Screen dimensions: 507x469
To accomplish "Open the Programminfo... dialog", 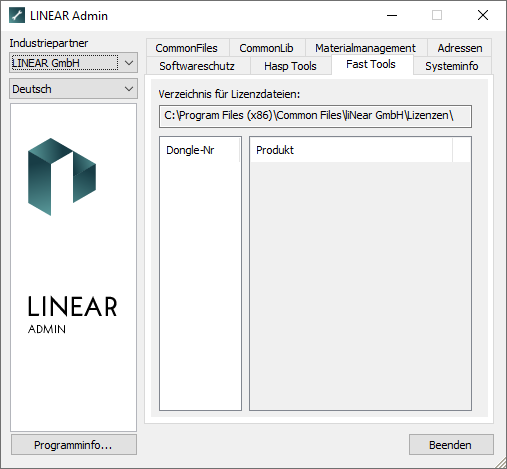I will point(74,445).
